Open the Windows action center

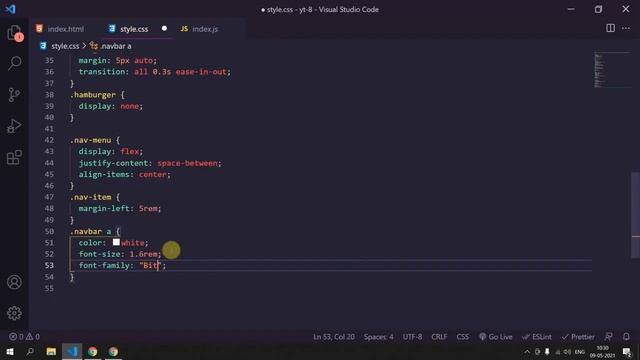[627, 352]
